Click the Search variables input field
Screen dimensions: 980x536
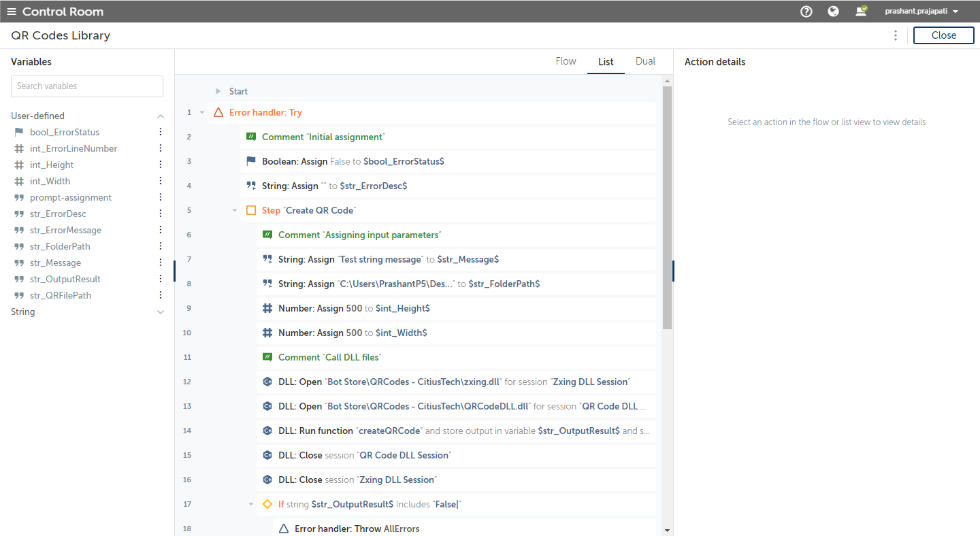(x=87, y=86)
